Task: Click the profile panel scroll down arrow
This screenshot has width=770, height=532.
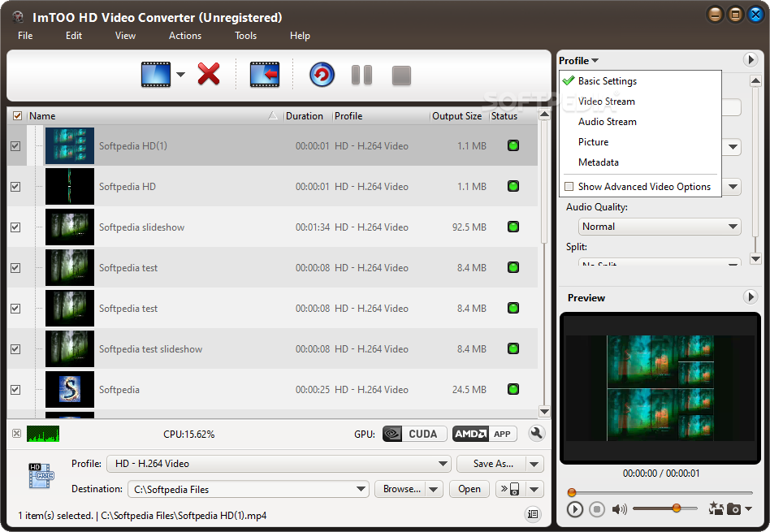Action: coord(755,258)
